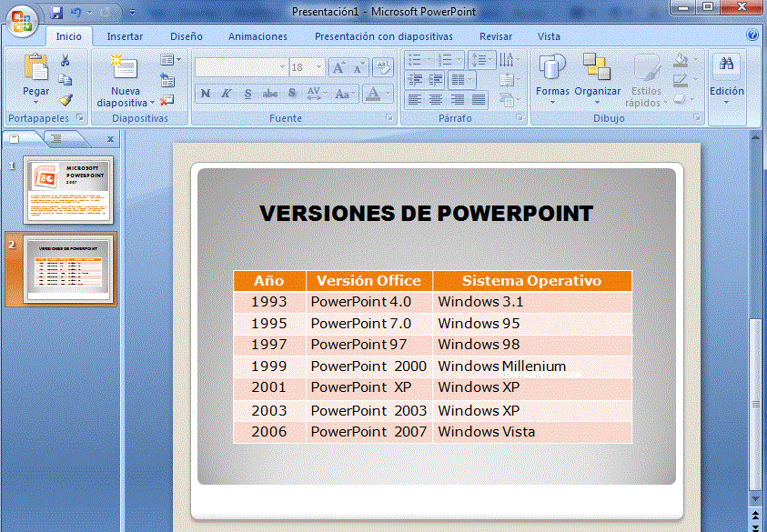Select the Format Painter brush
This screenshot has width=767, height=532.
coord(66,99)
